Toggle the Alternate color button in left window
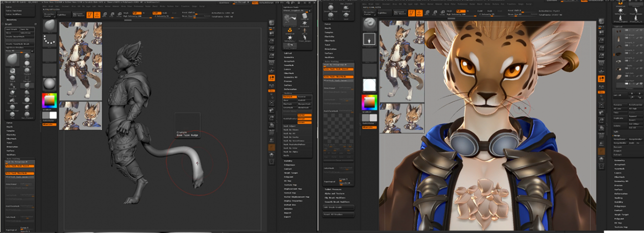 (49, 124)
